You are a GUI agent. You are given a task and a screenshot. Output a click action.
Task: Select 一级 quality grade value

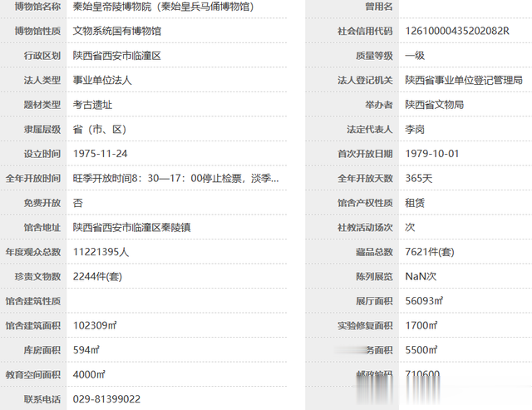(415, 56)
